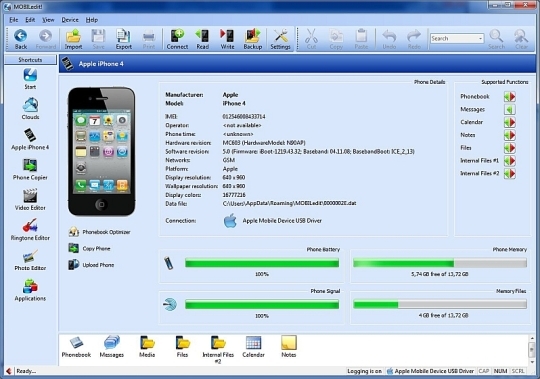Open Messages in the bottom panel
Screen dimensions: 540x379
pos(112,347)
